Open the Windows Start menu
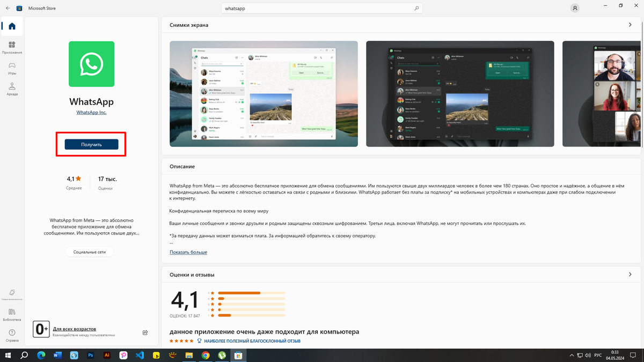The width and height of the screenshot is (644, 362). (8, 355)
